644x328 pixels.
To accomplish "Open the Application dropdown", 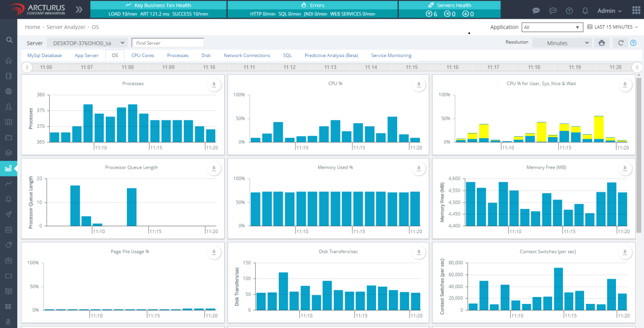I will [552, 28].
